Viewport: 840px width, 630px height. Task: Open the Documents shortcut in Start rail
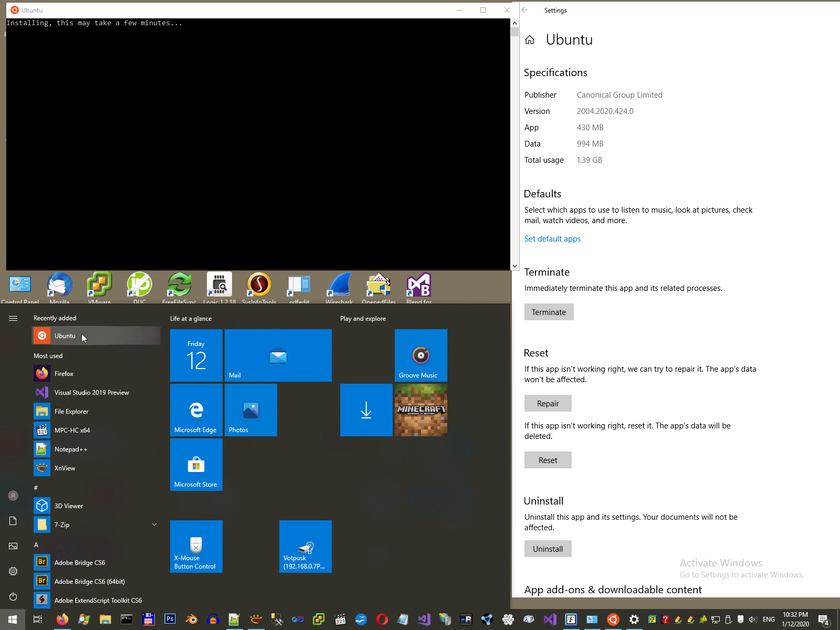pos(13,521)
